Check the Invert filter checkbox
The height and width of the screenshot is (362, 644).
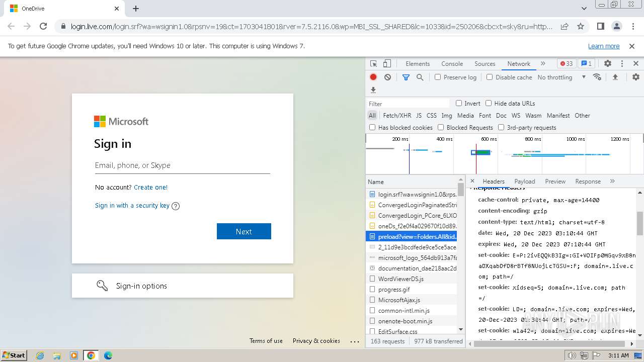click(459, 103)
